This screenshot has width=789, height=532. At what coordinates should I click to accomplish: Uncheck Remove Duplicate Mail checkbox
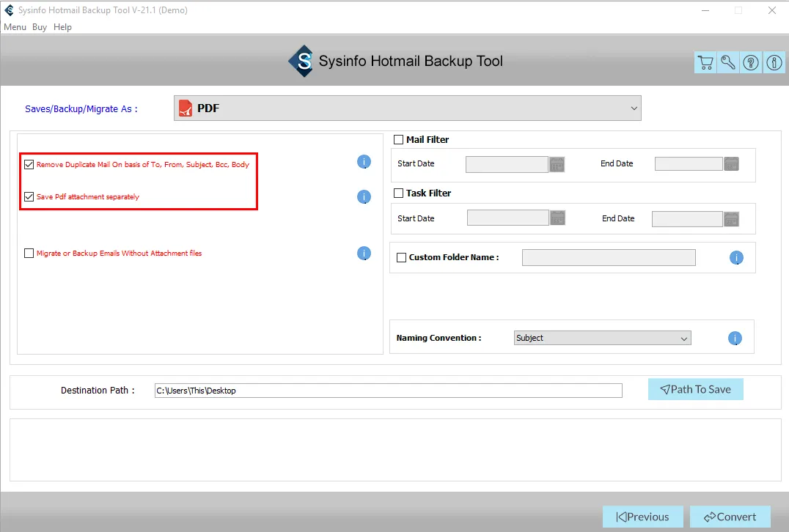29,164
